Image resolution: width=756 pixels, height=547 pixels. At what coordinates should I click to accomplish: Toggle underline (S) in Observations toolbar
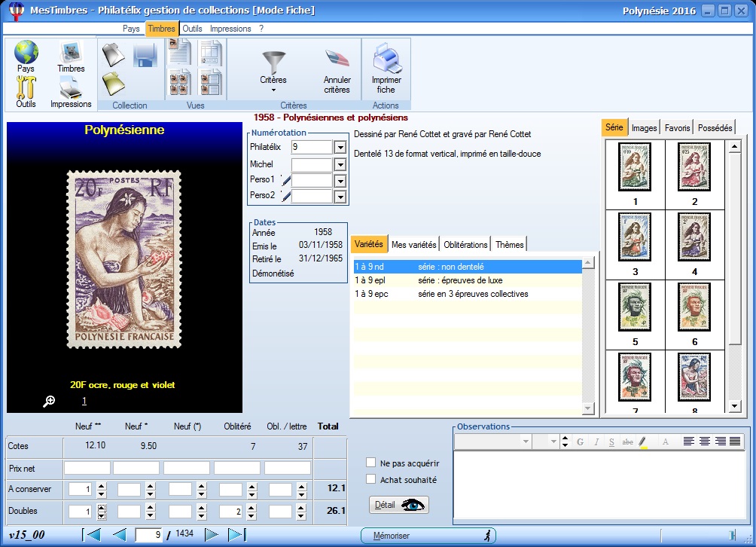611,442
